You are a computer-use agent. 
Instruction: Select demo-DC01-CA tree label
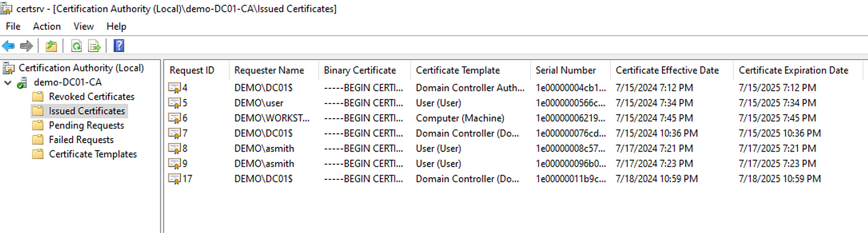coord(68,82)
